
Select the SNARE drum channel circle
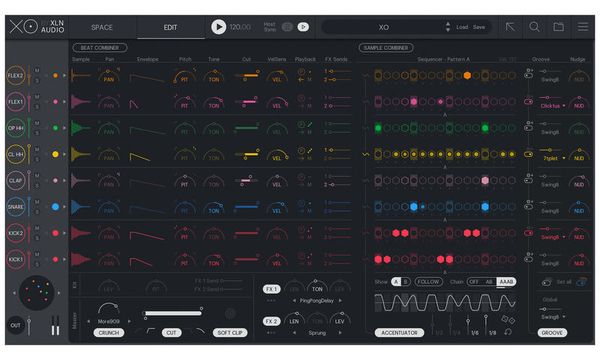pos(16,207)
